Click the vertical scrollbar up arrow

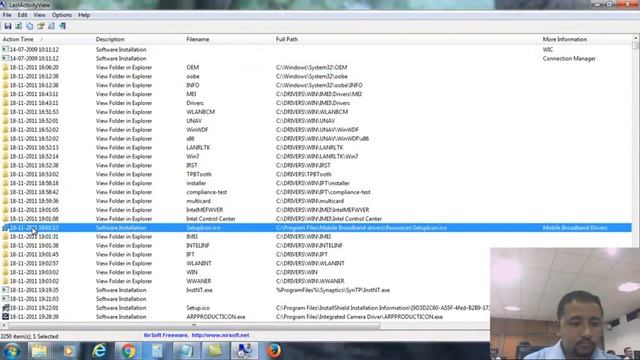(636, 38)
